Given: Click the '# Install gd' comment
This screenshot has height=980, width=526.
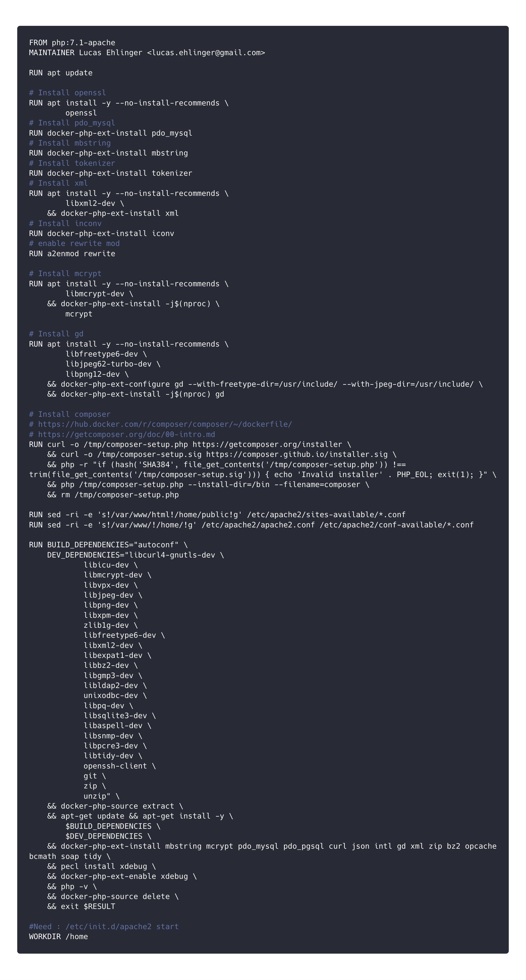Looking at the screenshot, I should [x=56, y=334].
